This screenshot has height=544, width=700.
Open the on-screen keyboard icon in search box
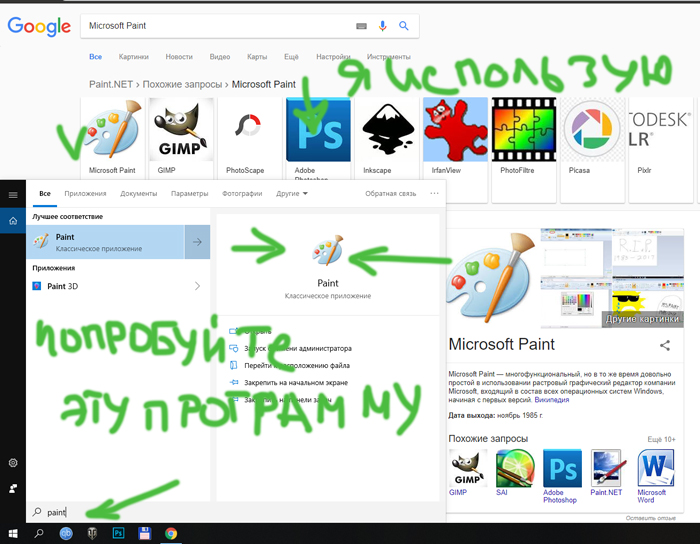(361, 26)
